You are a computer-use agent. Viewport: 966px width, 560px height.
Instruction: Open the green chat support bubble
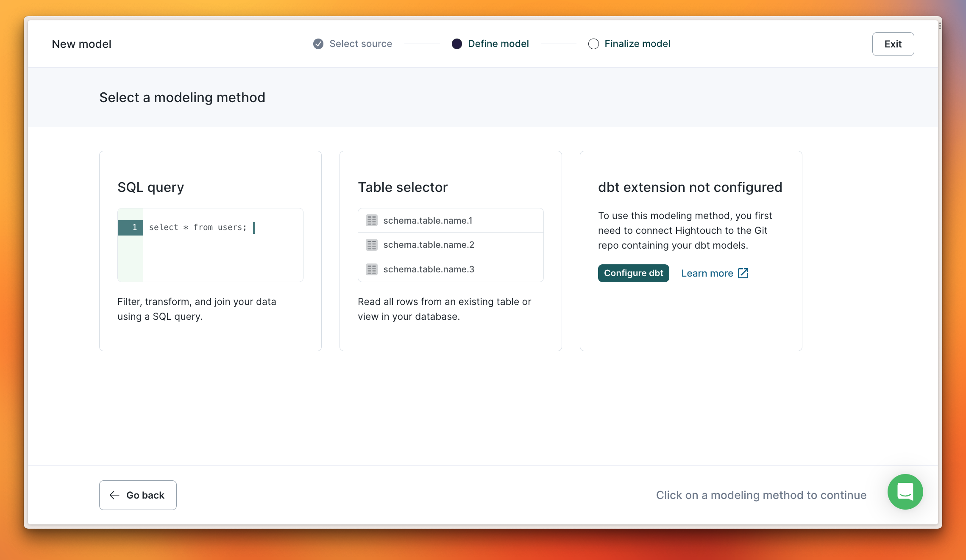point(905,492)
